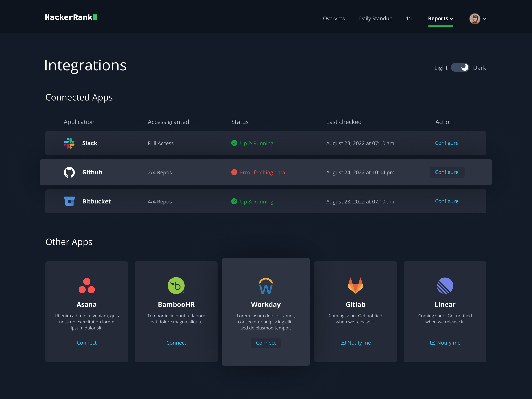Click the Slack integration icon
Image resolution: width=532 pixels, height=399 pixels.
pyautogui.click(x=69, y=143)
